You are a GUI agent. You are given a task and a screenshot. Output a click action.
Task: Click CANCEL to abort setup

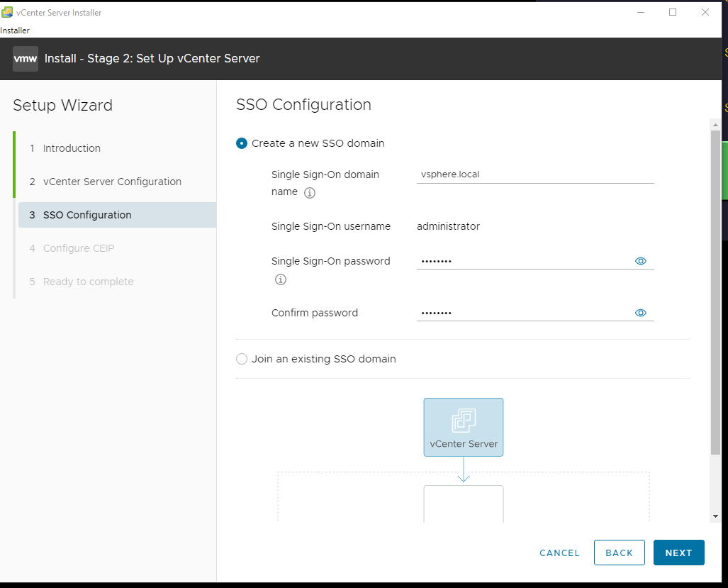click(x=559, y=553)
